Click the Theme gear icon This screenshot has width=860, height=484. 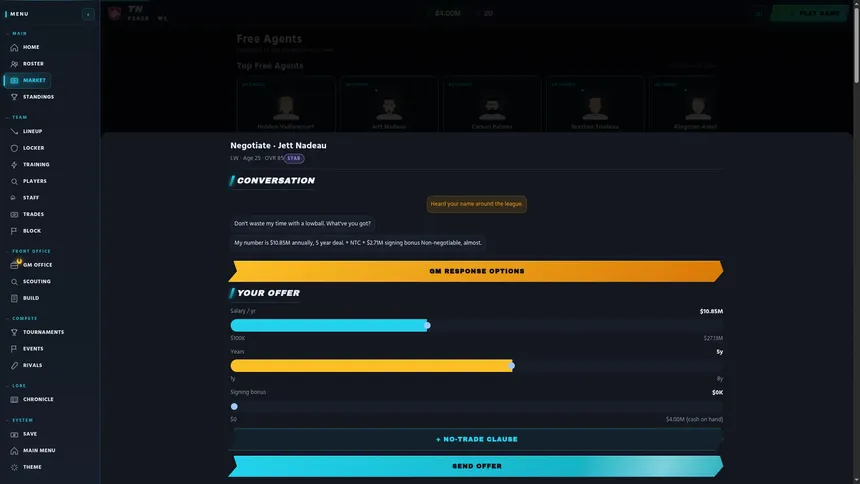[14, 467]
